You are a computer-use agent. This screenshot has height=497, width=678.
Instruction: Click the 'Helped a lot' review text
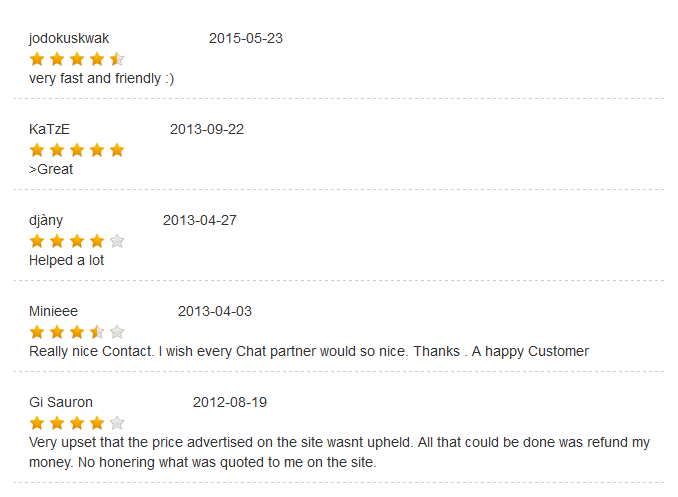pyautogui.click(x=66, y=260)
